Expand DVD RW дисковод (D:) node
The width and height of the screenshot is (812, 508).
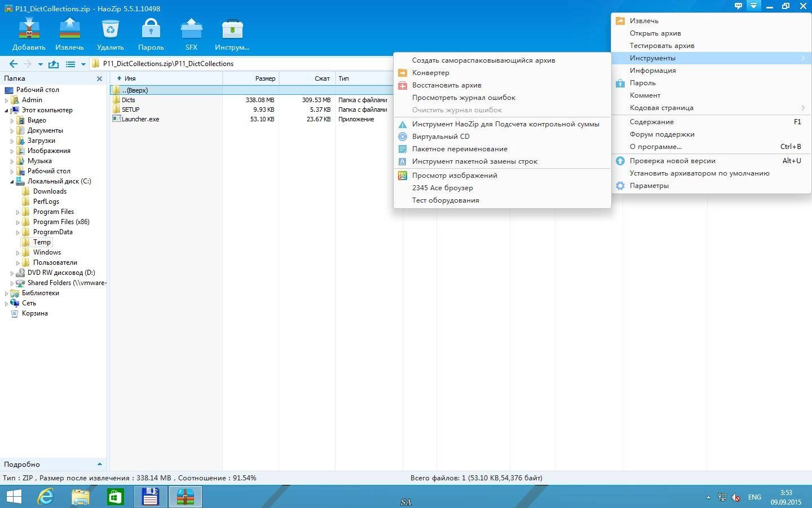[12, 273]
